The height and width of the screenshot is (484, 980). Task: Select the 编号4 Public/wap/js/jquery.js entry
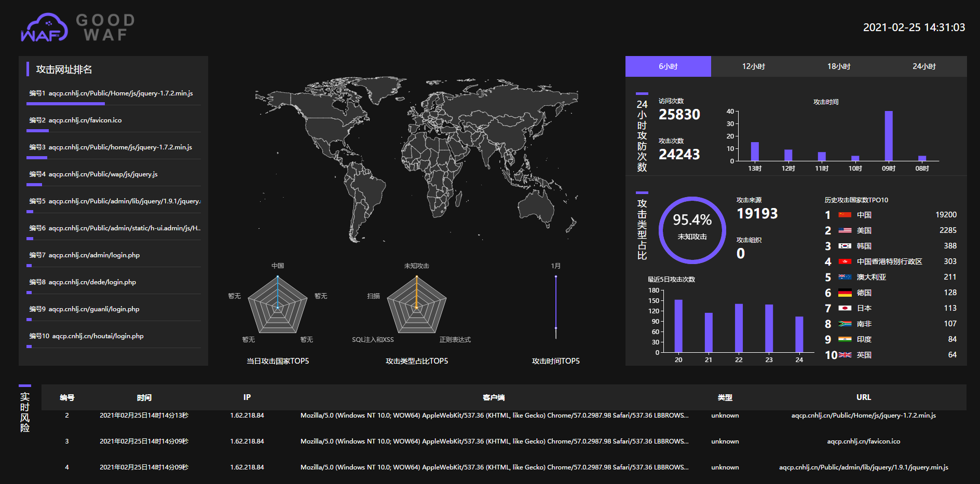(x=93, y=174)
